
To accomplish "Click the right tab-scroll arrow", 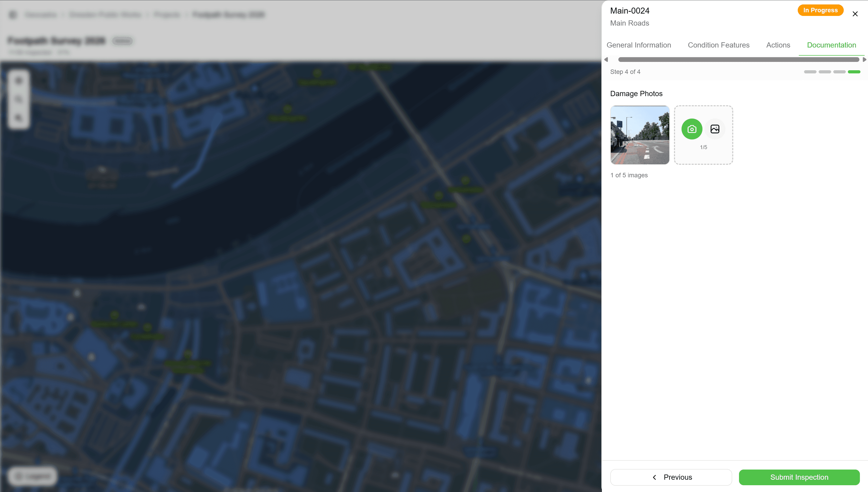I will click(x=864, y=60).
